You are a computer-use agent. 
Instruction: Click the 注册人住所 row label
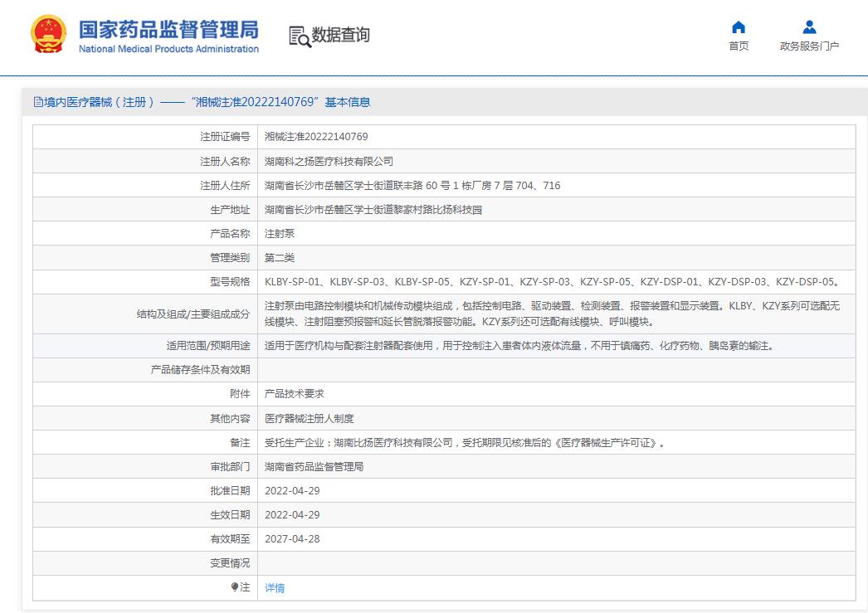(225, 185)
